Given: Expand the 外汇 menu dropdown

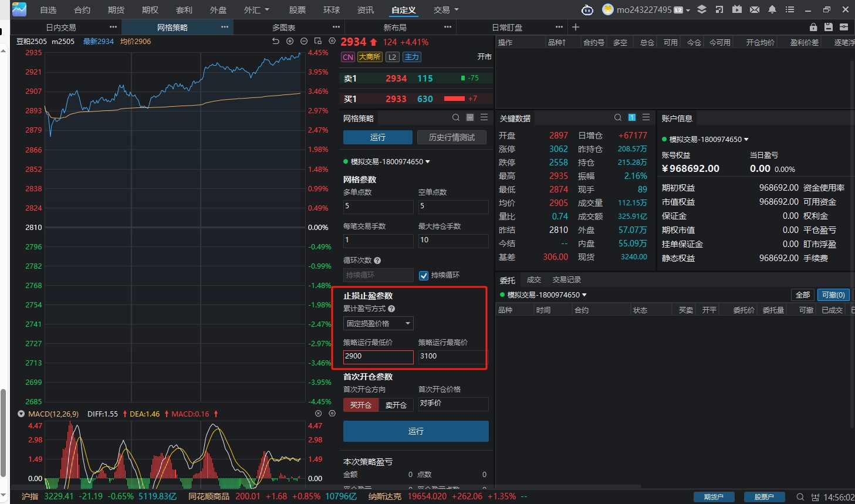Looking at the screenshot, I should [x=256, y=10].
